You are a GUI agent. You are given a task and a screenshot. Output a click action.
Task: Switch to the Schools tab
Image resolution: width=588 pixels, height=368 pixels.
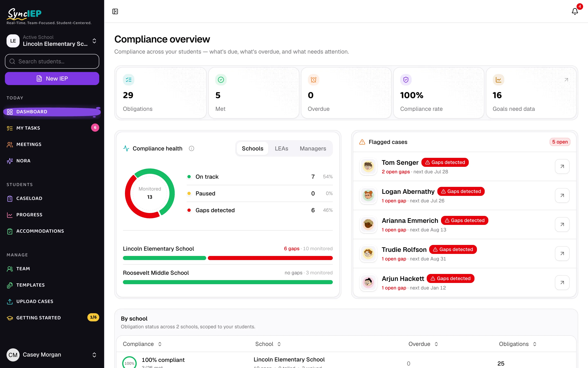pyautogui.click(x=252, y=148)
